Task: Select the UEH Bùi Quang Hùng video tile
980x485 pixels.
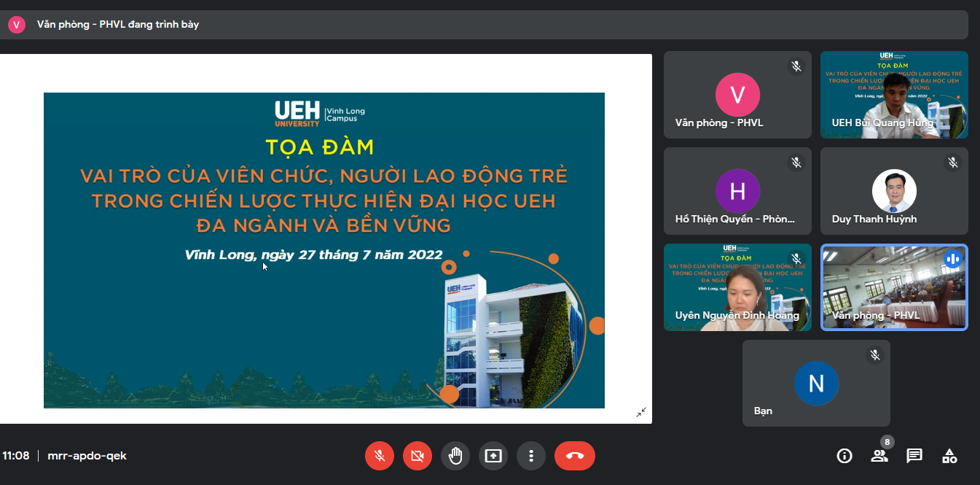Action: (894, 95)
